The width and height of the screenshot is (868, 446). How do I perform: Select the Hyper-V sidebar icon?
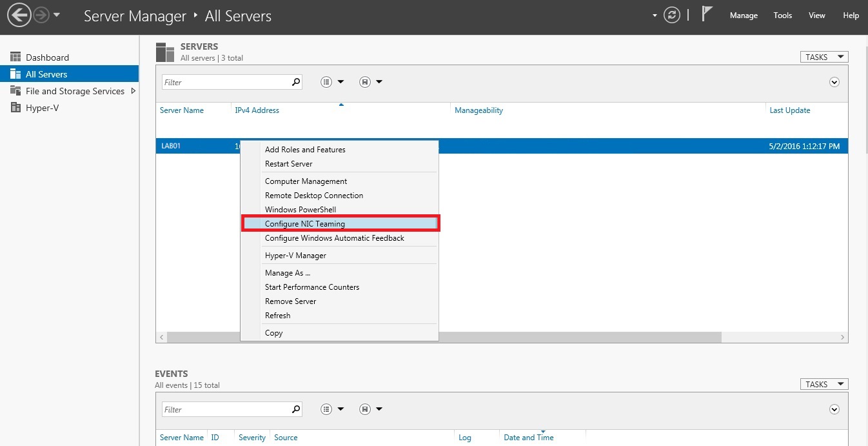click(x=15, y=108)
